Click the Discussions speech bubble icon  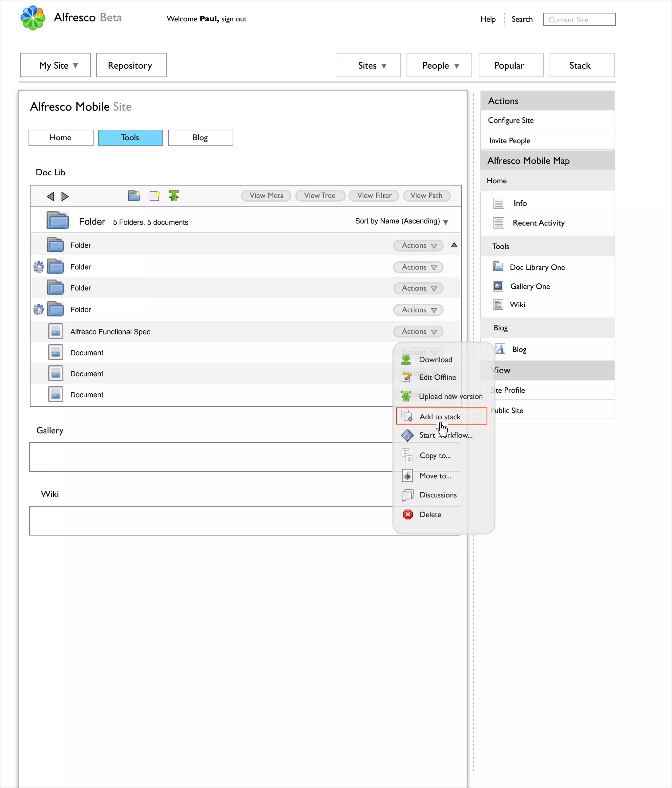pos(408,495)
